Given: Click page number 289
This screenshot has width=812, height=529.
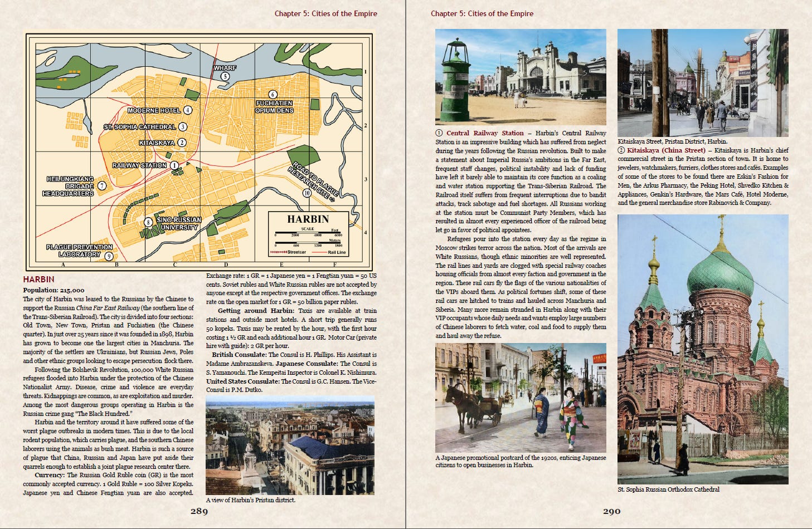Looking at the screenshot, I should 199,511.
